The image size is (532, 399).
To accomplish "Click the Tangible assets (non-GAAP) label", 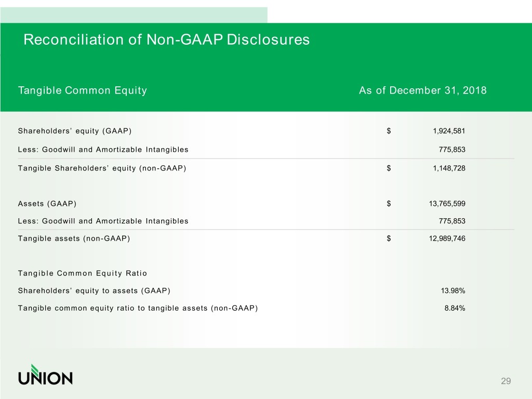I will coord(74,238).
